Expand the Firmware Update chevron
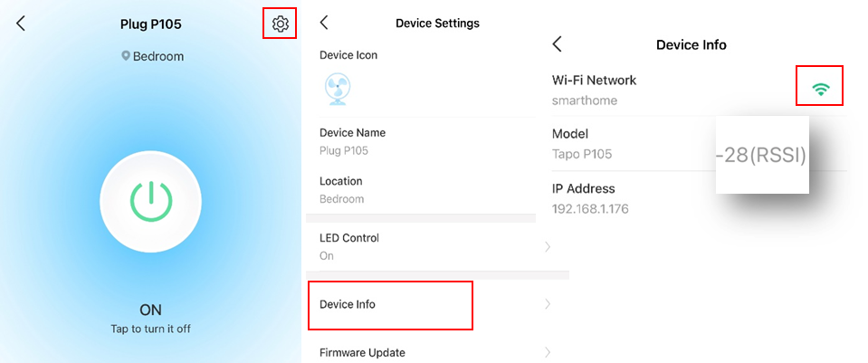 point(548,352)
